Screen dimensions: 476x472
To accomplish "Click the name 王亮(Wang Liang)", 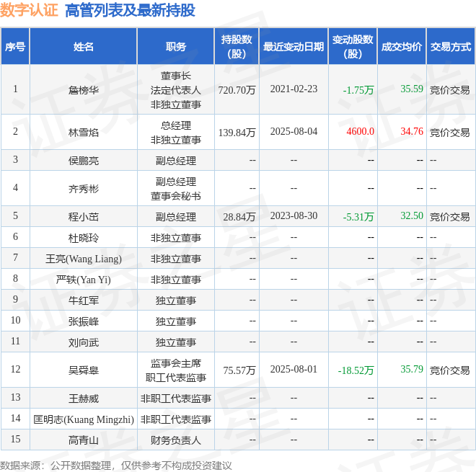I will pos(84,259).
